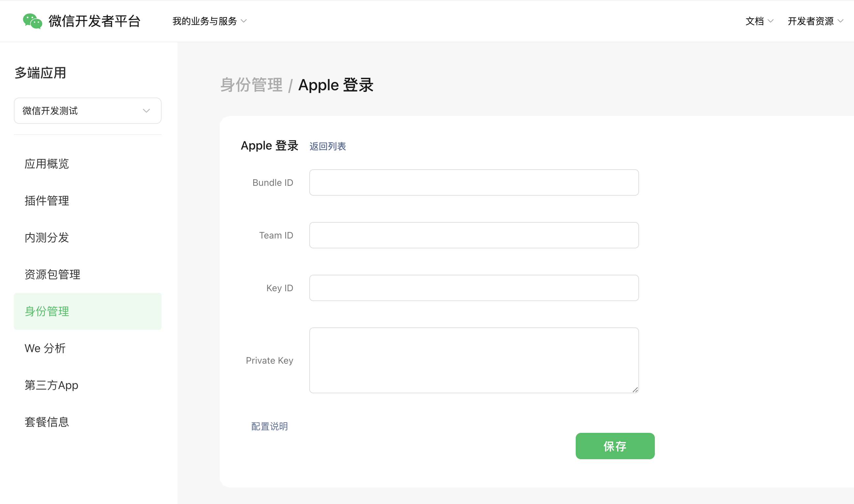This screenshot has height=504, width=854.
Task: Click the Private Key textarea resize handle
Action: (x=635, y=390)
